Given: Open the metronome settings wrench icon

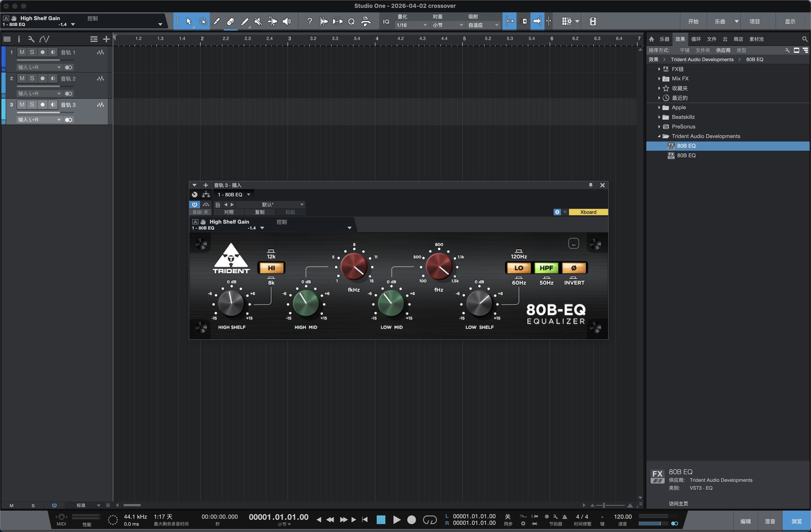Looking at the screenshot, I should pyautogui.click(x=555, y=517).
